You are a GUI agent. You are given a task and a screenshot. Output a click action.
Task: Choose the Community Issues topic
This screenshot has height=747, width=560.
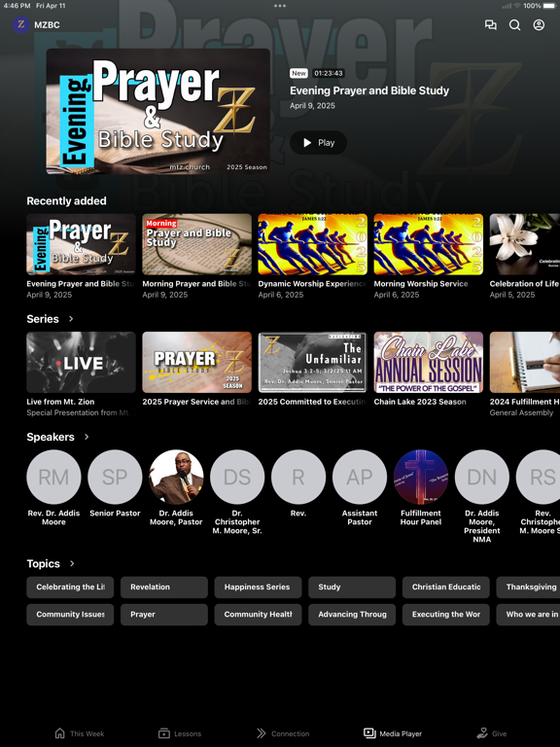(x=70, y=615)
